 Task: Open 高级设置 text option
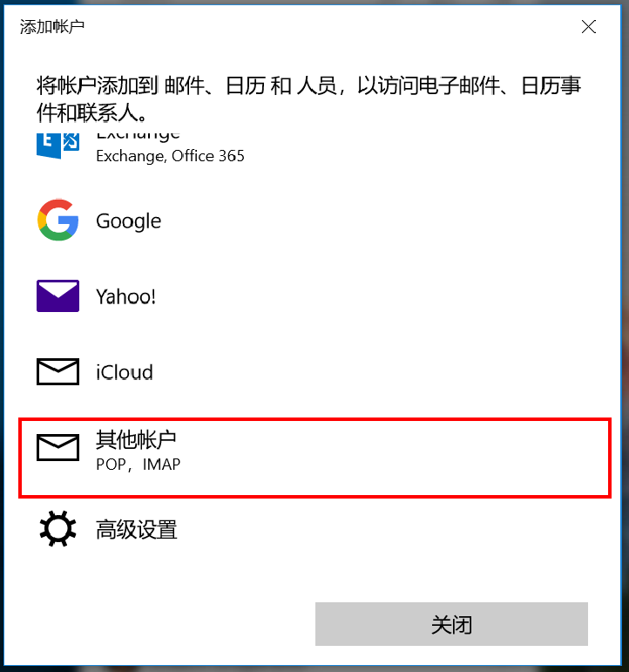click(136, 529)
